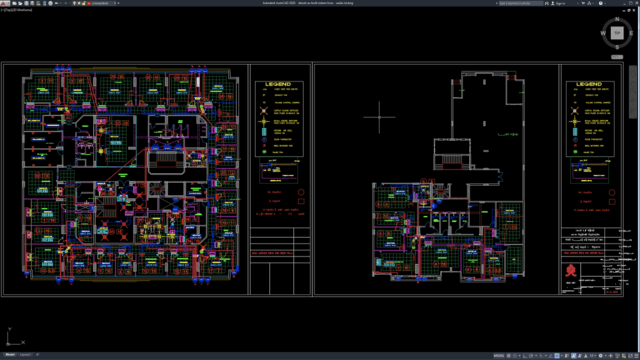Screen dimensions: 640x360
Task: Switch to the Layout1 tab
Action: pos(25,355)
